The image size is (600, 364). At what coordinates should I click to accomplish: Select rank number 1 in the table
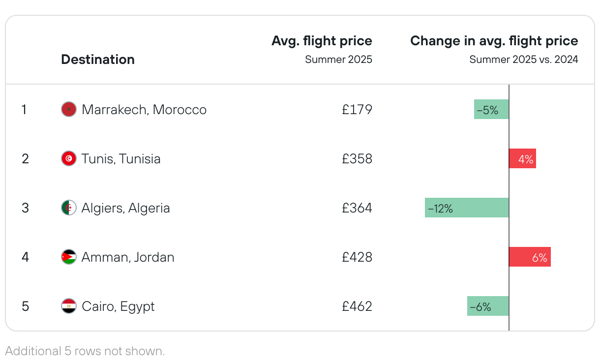coord(24,109)
